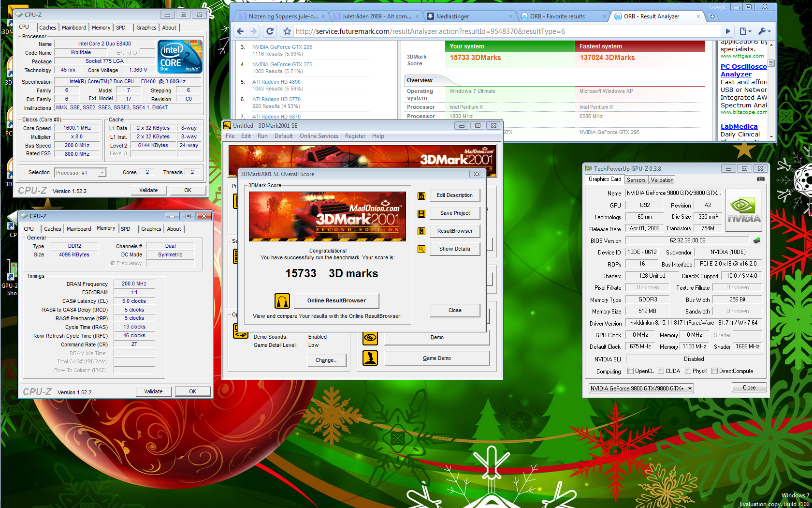The width and height of the screenshot is (812, 508).
Task: Click the yellow Online ResultBrowser icon
Action: click(x=282, y=301)
